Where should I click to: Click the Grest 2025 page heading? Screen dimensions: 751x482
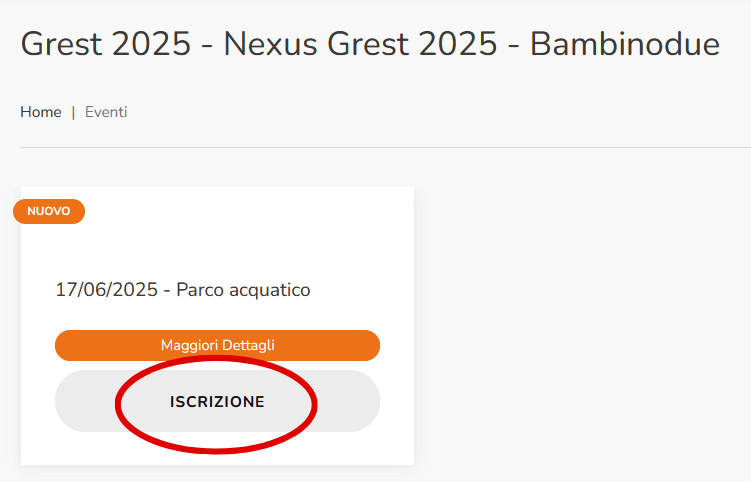[105, 43]
